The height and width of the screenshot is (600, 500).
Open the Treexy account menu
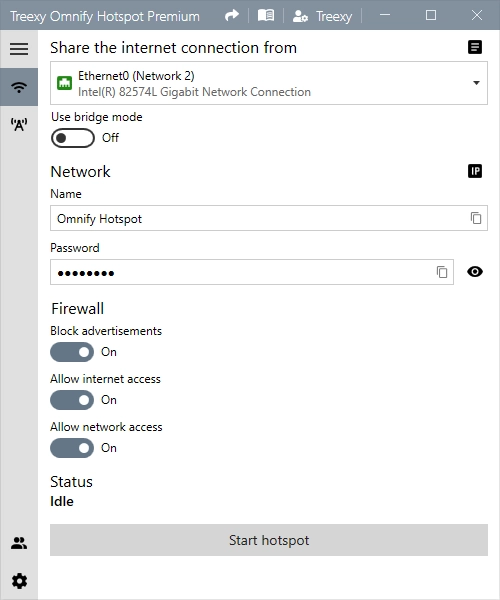tap(322, 16)
